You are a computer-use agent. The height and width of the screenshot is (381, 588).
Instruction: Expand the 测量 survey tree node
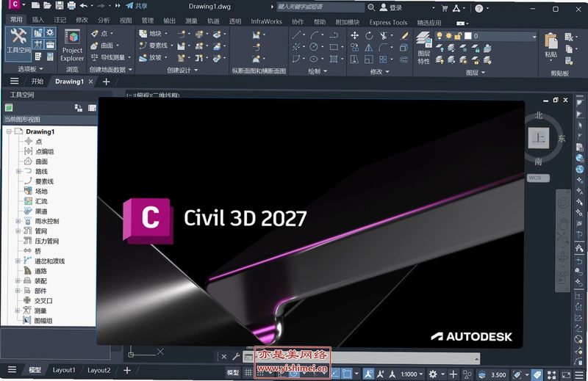click(18, 311)
